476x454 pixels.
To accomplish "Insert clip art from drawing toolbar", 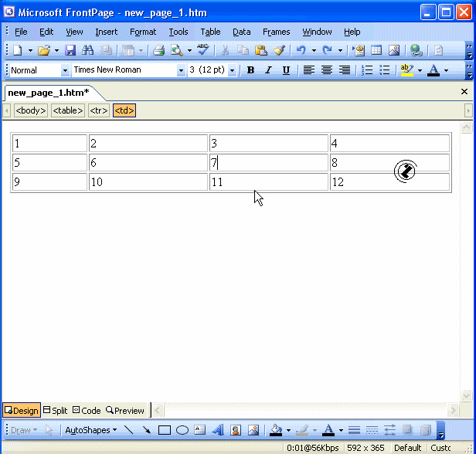I will (x=236, y=430).
